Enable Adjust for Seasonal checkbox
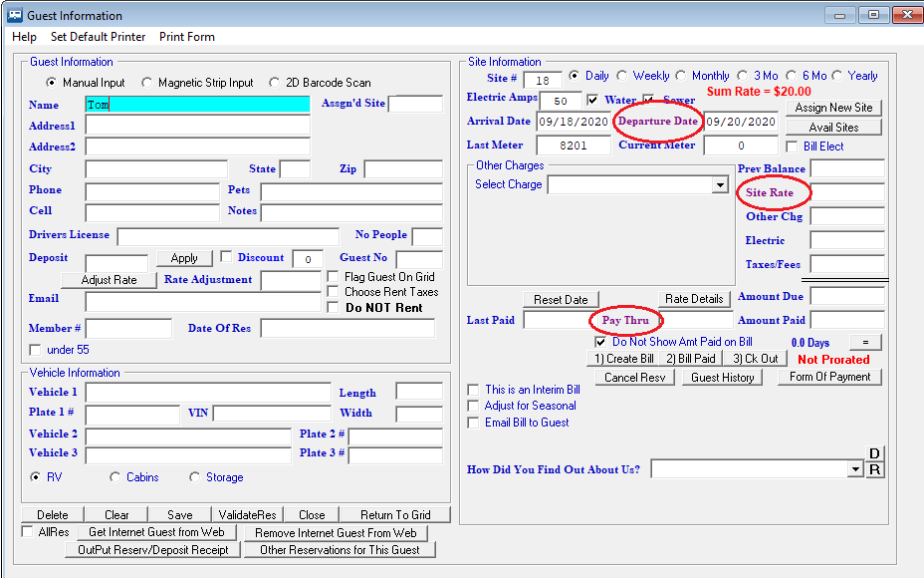924x578 pixels. (473, 406)
